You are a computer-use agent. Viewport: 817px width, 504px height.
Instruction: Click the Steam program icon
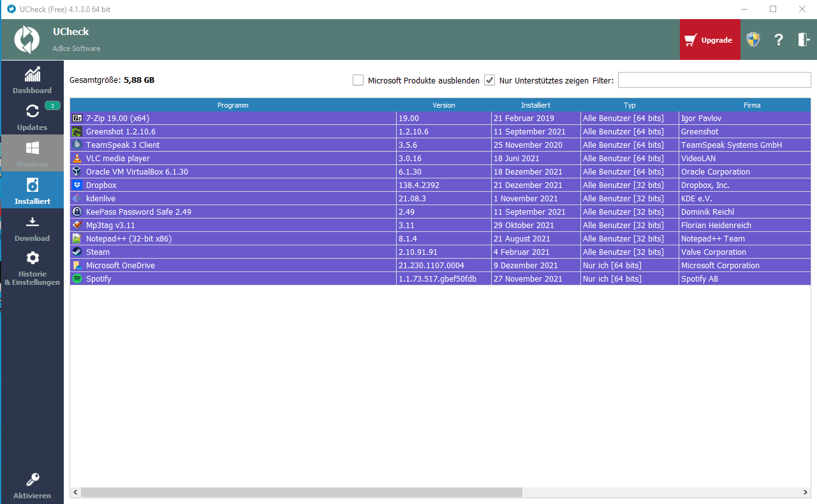77,252
